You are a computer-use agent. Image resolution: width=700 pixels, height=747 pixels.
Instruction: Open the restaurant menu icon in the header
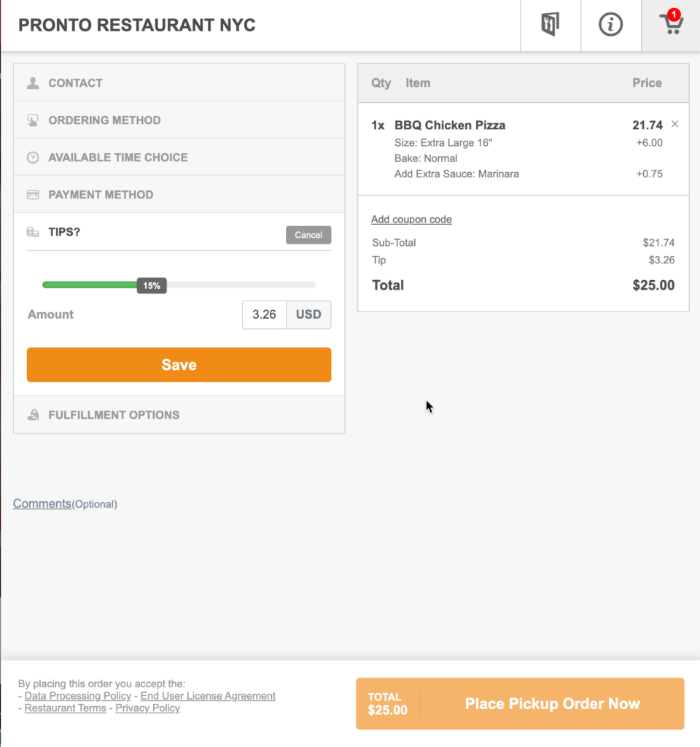pyautogui.click(x=550, y=24)
